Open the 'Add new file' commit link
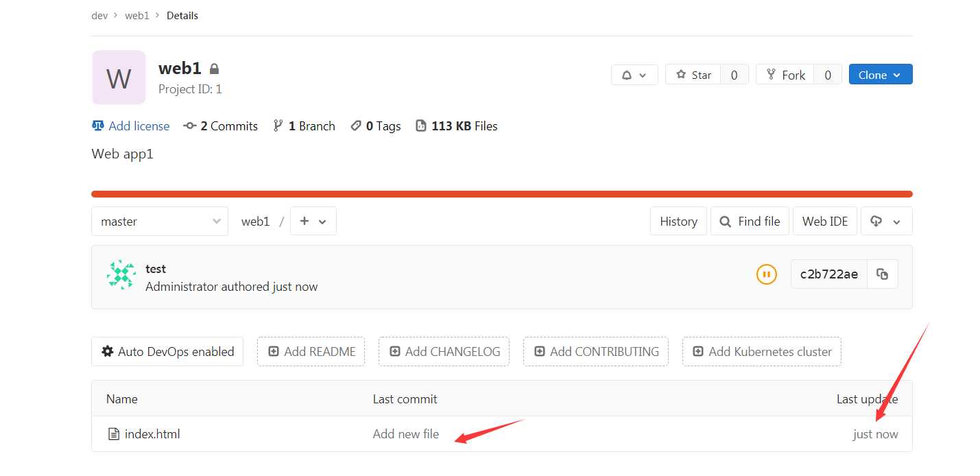This screenshot has height=476, width=980. [406, 434]
